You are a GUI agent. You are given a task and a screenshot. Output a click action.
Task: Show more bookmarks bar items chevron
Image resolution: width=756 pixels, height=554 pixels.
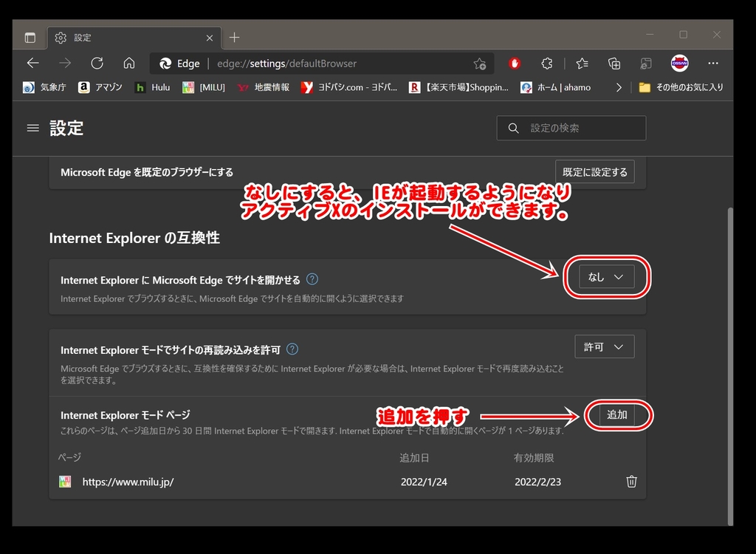619,87
